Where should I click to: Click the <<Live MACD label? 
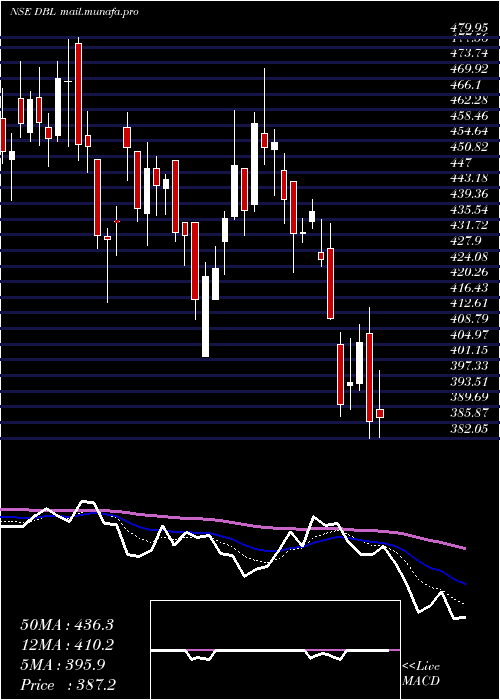421,673
